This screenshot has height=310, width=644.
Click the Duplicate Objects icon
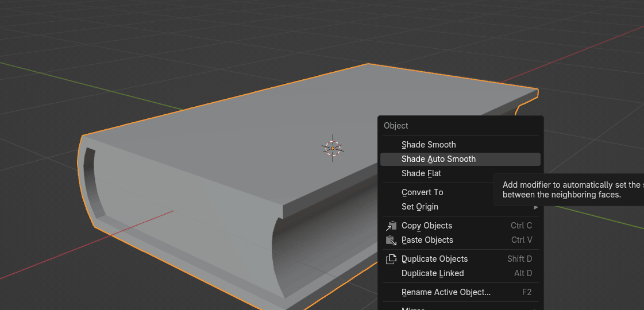tap(391, 259)
